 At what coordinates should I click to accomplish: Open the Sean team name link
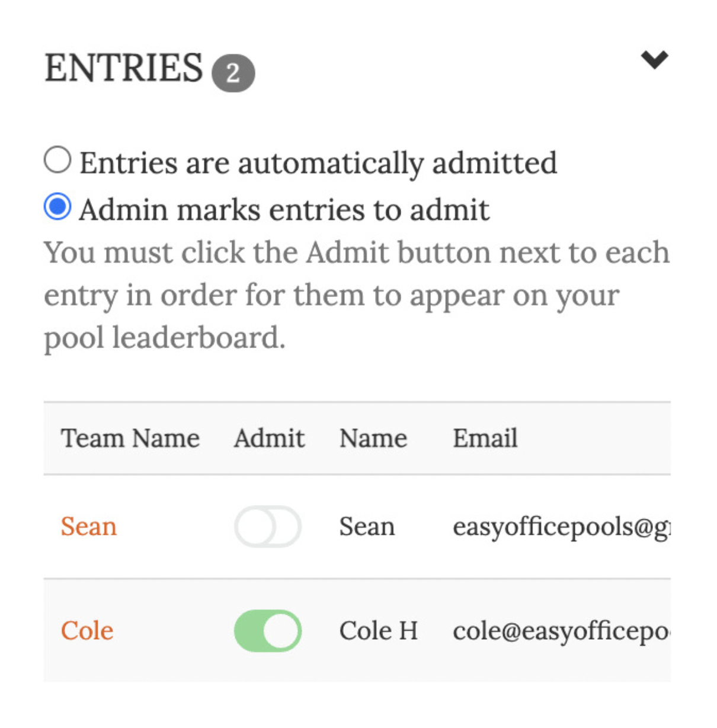point(89,526)
